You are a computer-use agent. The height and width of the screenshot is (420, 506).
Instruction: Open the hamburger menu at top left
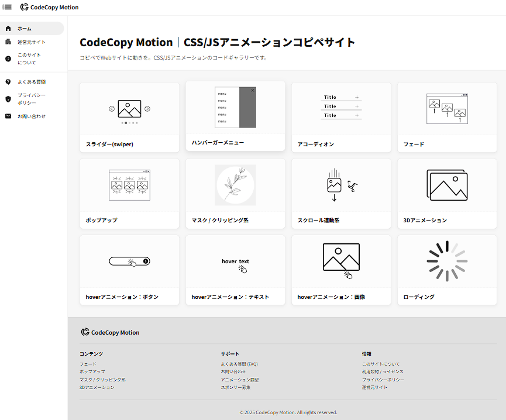(x=8, y=7)
